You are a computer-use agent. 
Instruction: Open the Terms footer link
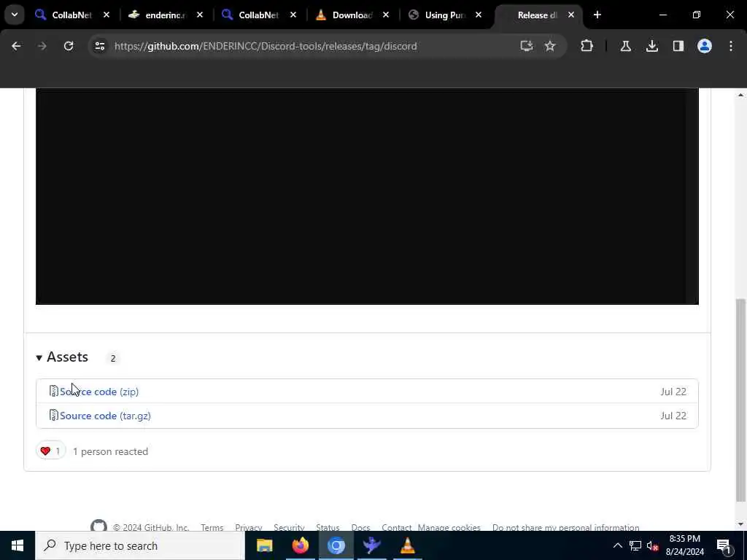(212, 527)
